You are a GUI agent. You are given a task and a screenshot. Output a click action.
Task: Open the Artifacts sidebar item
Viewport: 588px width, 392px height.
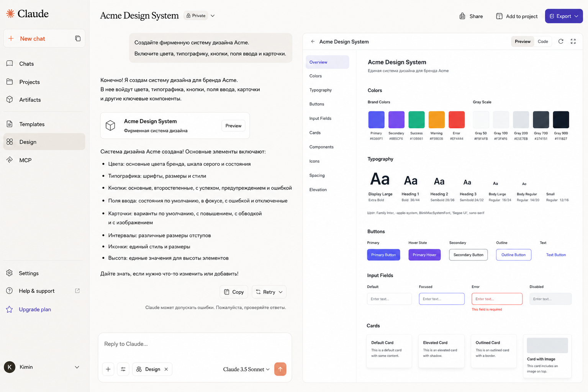[x=44, y=100]
